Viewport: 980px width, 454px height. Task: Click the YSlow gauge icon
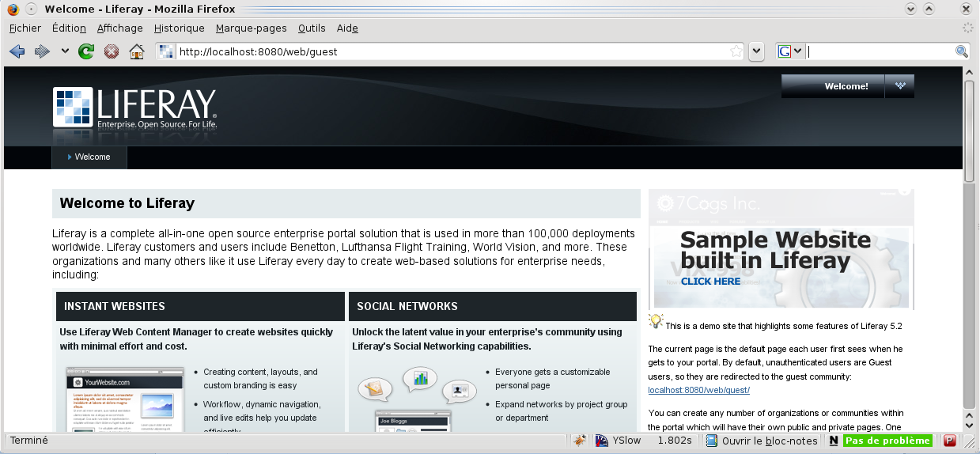pyautogui.click(x=601, y=441)
